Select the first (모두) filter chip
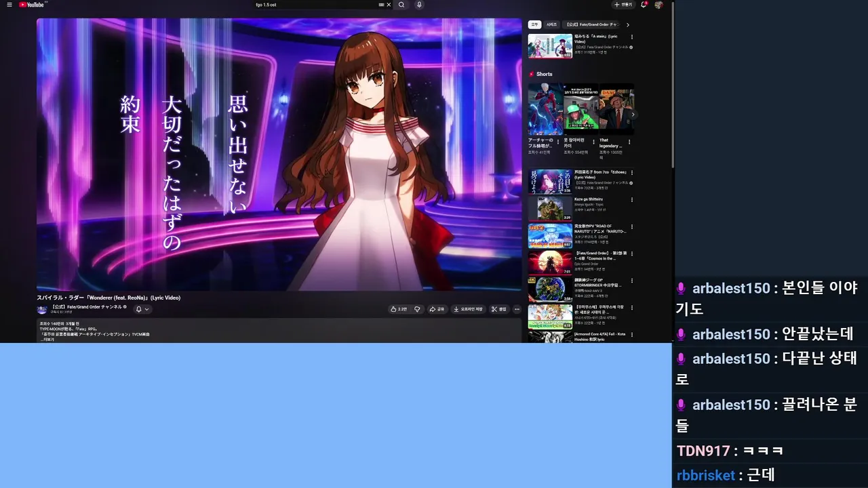 point(534,24)
